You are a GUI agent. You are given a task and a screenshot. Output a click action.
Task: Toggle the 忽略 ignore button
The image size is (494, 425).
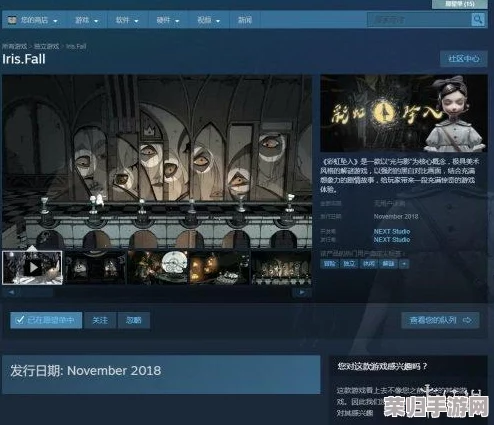[134, 320]
